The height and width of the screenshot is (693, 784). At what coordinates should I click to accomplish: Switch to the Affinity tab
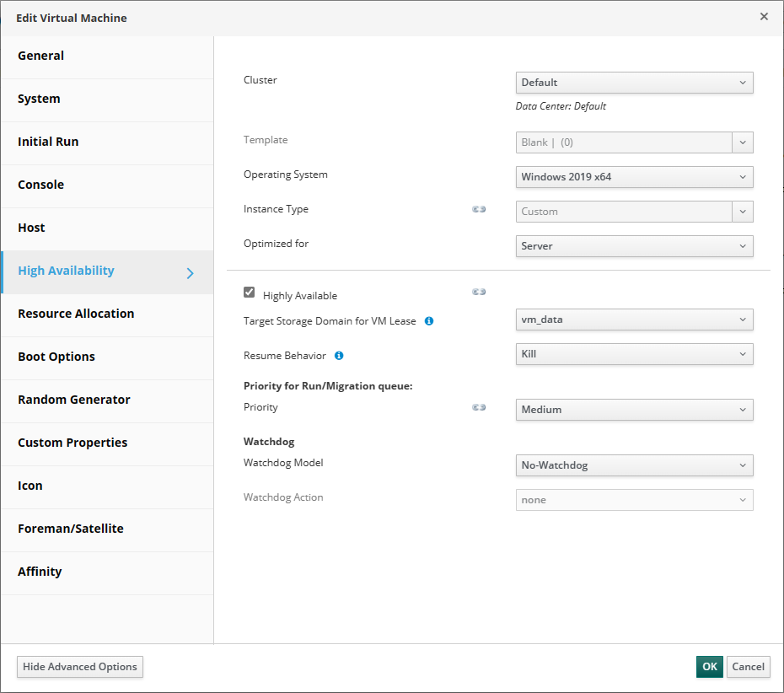pos(107,572)
